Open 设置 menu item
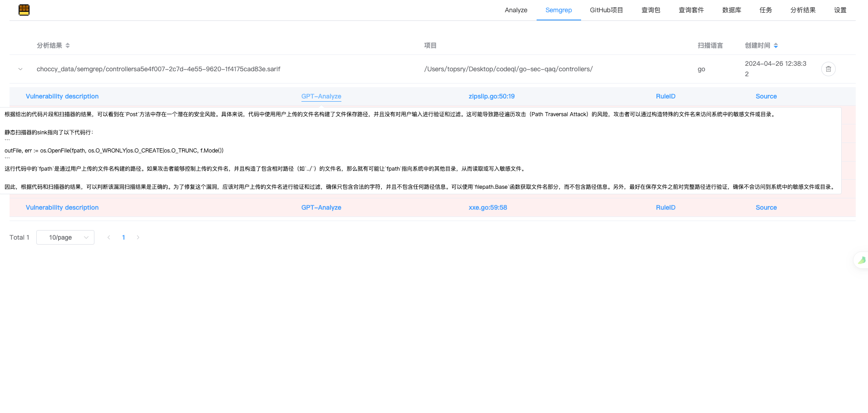 [x=840, y=10]
